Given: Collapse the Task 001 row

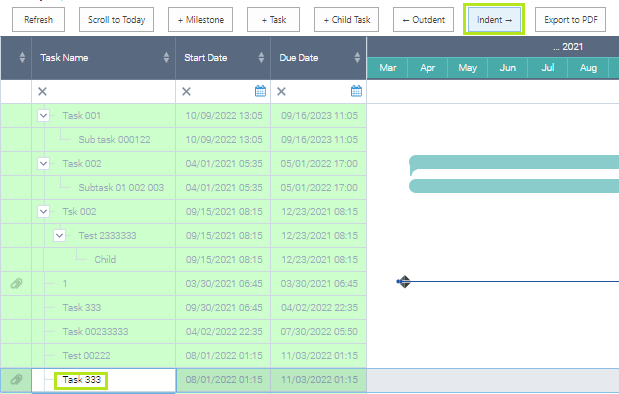Looking at the screenshot, I should (43, 116).
